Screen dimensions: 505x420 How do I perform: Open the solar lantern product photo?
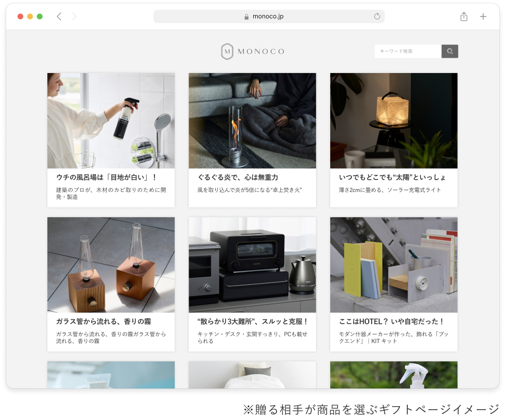tap(393, 121)
